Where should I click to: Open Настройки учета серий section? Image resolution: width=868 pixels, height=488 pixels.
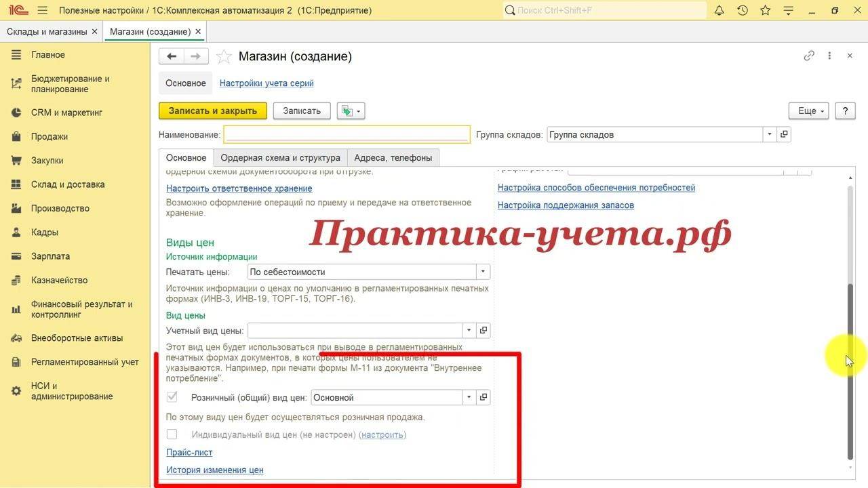pyautogui.click(x=267, y=83)
